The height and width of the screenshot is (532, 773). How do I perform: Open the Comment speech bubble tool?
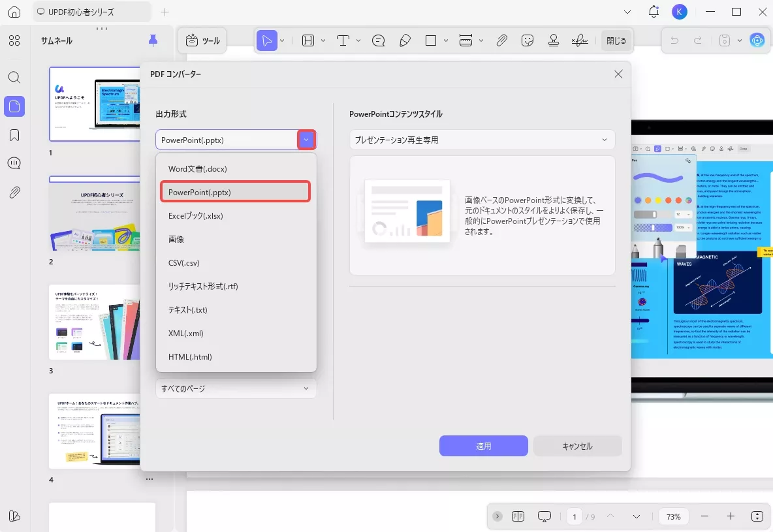pos(378,40)
